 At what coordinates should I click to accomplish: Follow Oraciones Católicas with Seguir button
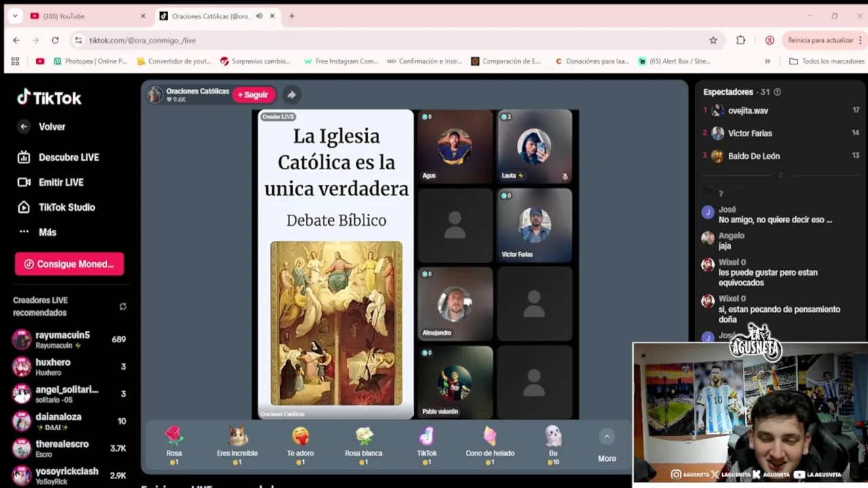point(253,95)
